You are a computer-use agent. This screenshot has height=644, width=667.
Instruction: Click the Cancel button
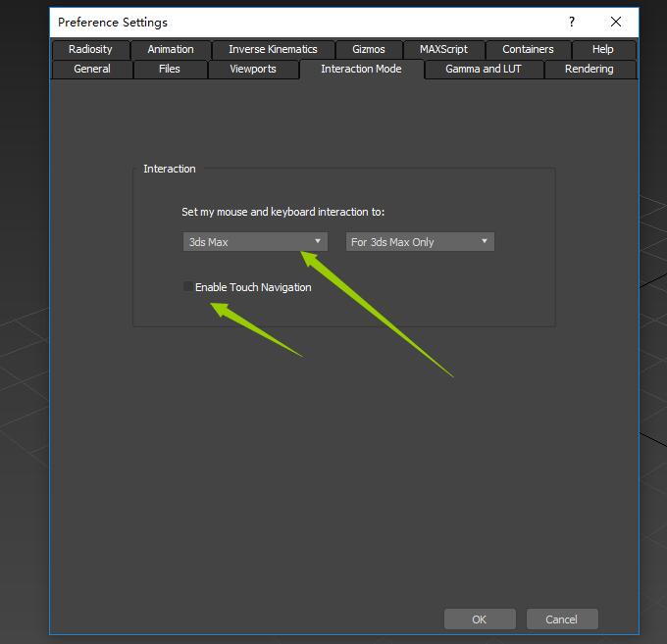(562, 619)
